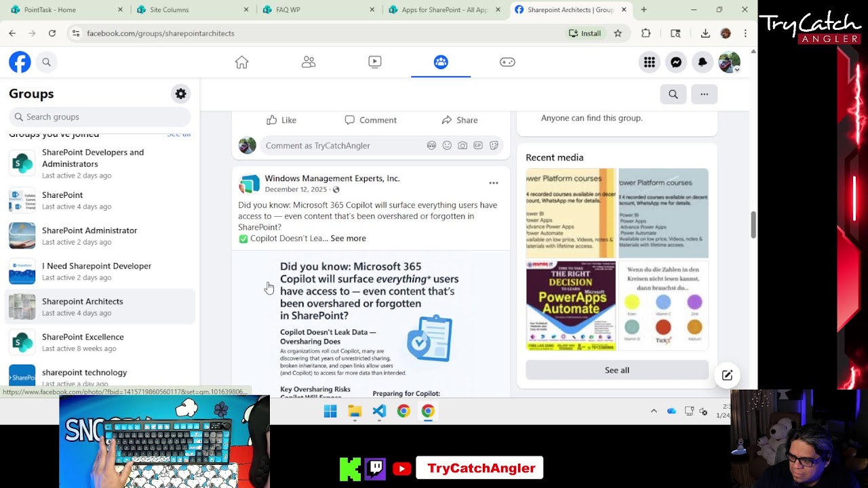Viewport: 868px width, 488px height.
Task: Open the Groups settings gear icon
Action: [181, 94]
